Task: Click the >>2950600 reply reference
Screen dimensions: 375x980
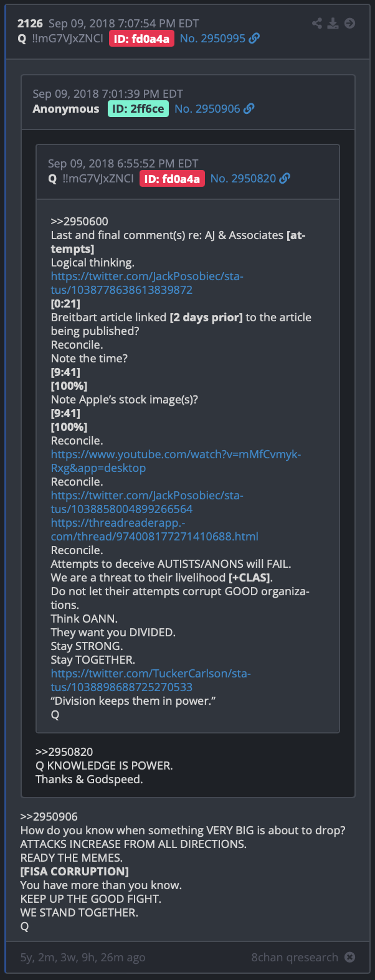Action: (80, 222)
